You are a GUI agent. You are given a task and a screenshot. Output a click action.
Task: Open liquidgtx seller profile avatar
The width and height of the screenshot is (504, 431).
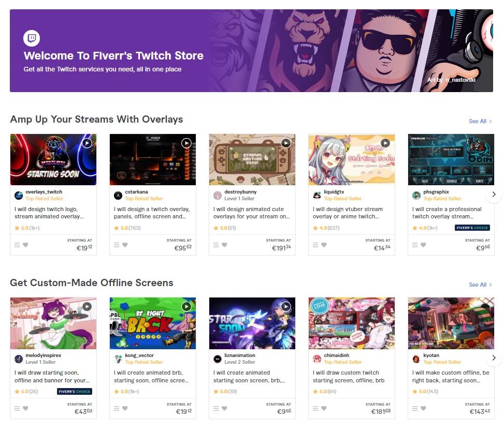317,195
